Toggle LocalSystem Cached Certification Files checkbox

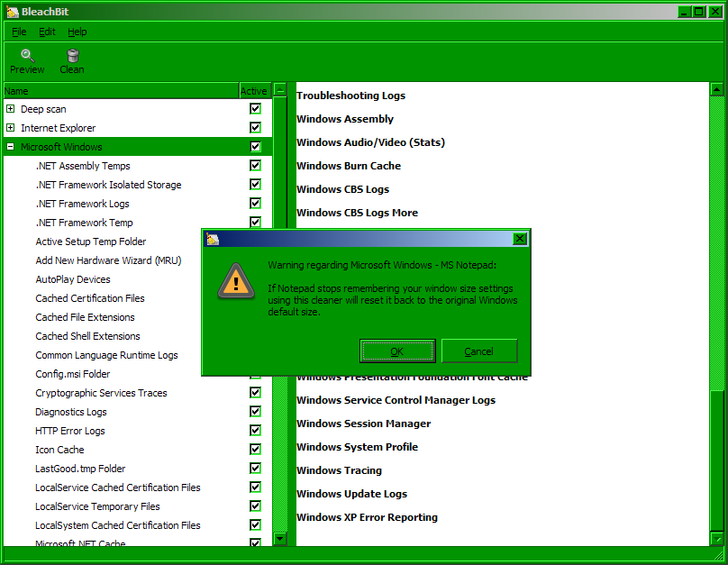click(255, 525)
